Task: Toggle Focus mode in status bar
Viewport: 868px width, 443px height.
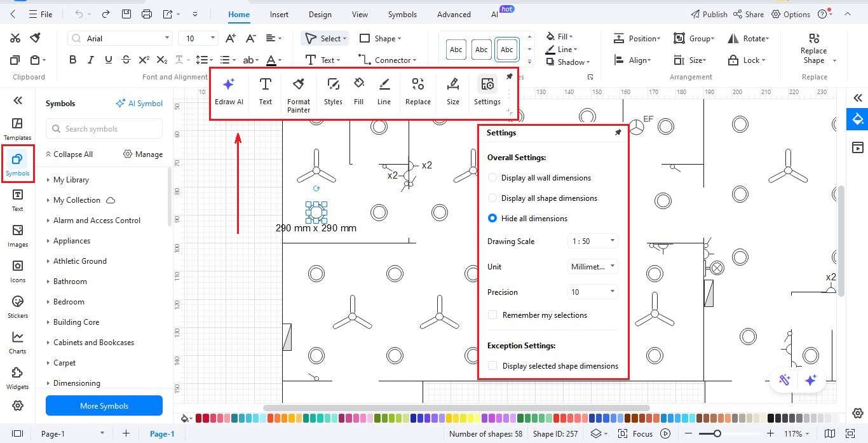Action: tap(636, 433)
